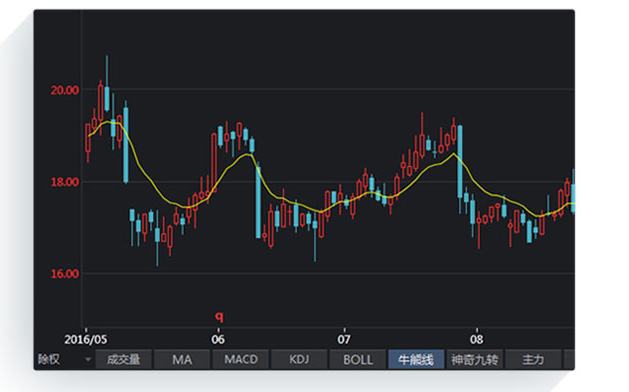Select the MA indicator tab
Viewport: 629px width, 392px height.
point(182,360)
